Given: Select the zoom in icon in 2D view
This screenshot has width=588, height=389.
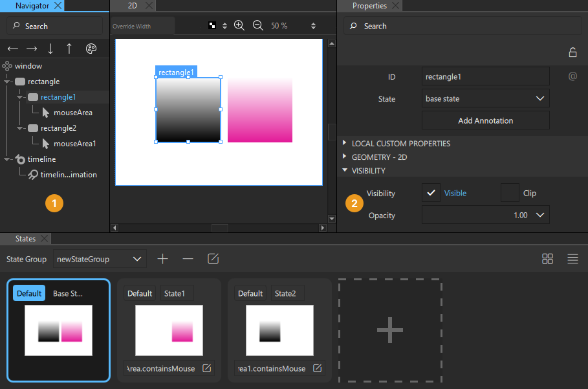Looking at the screenshot, I should 239,25.
